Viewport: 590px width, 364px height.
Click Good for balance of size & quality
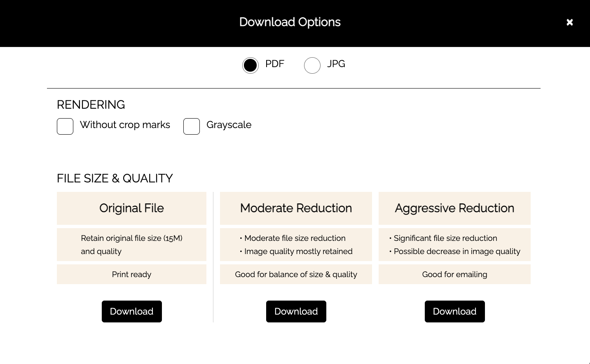tap(296, 274)
